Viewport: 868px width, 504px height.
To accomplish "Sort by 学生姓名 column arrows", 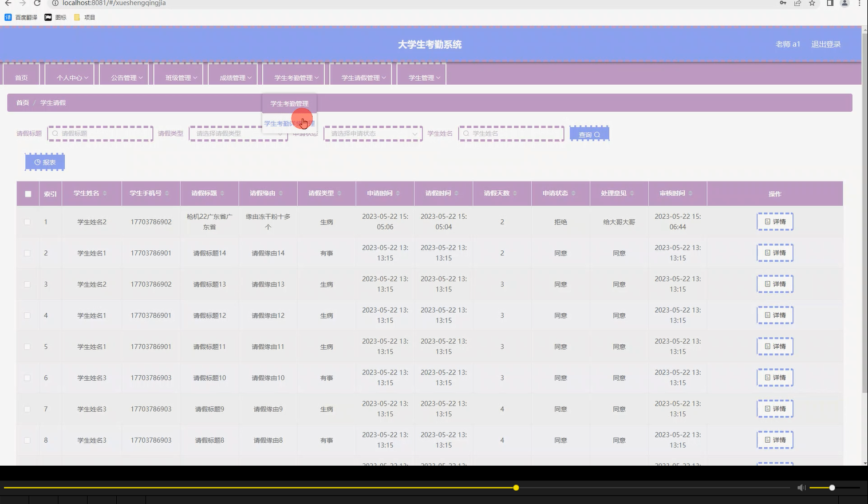I will [x=105, y=194].
